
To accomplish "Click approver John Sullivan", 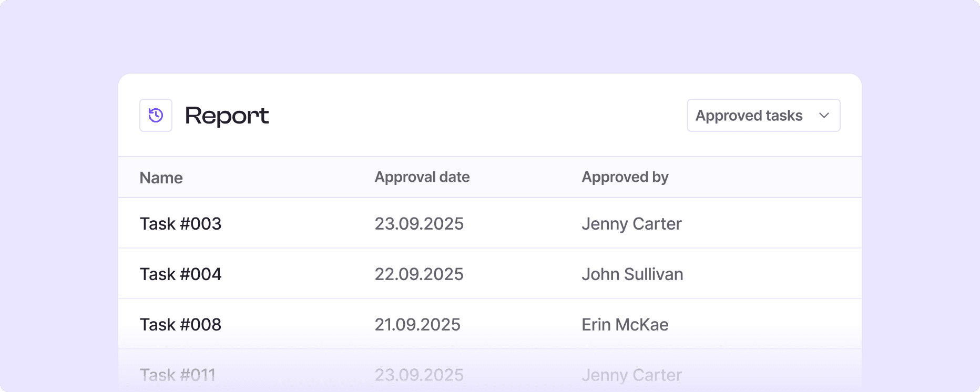I will tap(632, 274).
